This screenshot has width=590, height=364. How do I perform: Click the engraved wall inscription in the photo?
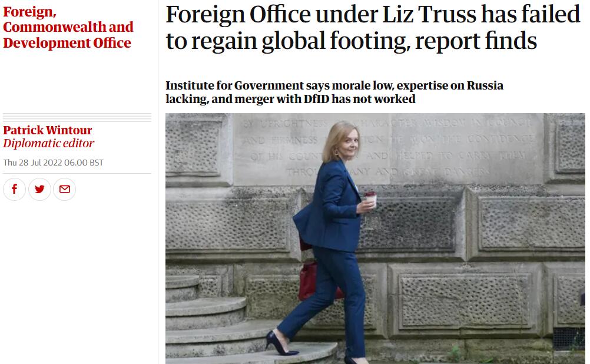coord(387,147)
